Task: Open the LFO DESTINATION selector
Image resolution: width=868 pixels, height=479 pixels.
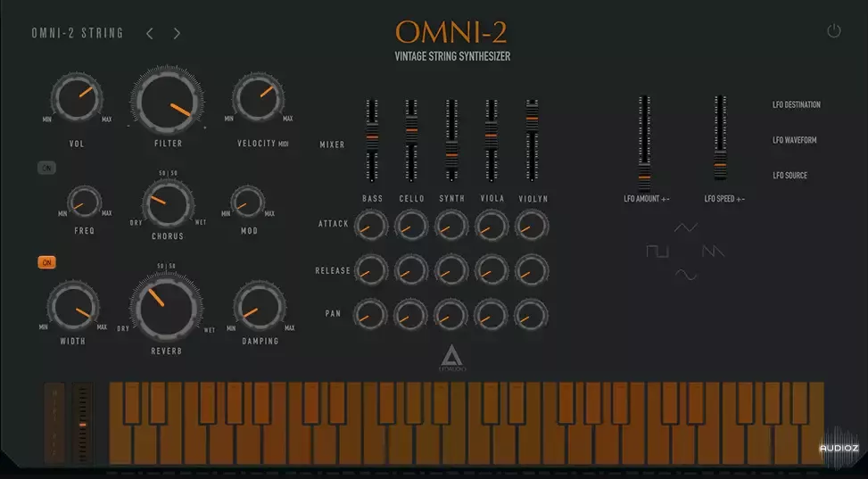Action: coord(797,104)
